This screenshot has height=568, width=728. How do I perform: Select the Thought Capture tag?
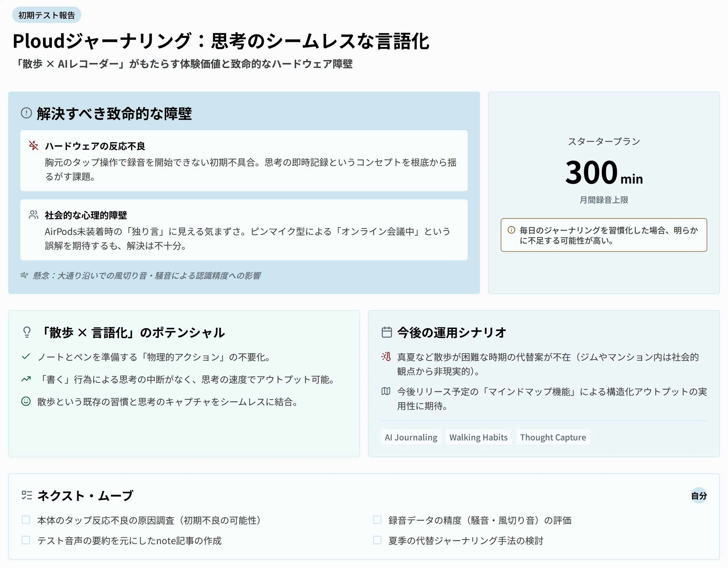[553, 437]
